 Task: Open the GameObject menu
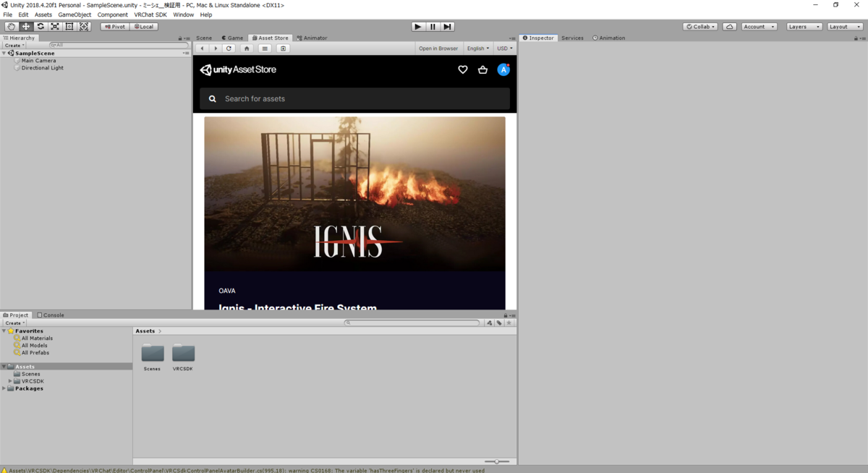pyautogui.click(x=75, y=14)
